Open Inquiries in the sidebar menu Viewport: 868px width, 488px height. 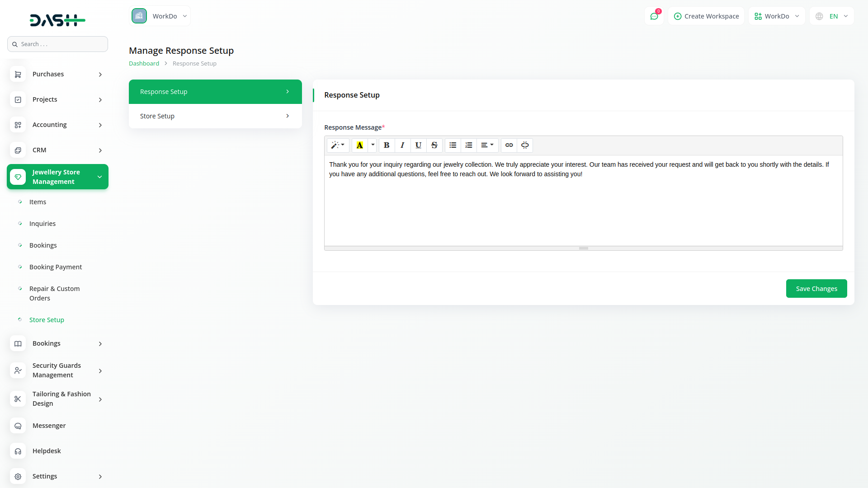point(42,224)
